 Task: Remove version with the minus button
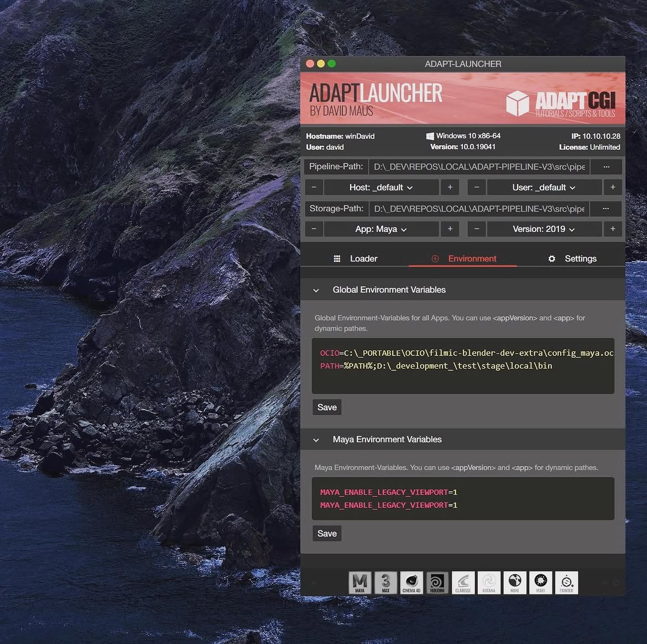(x=477, y=229)
